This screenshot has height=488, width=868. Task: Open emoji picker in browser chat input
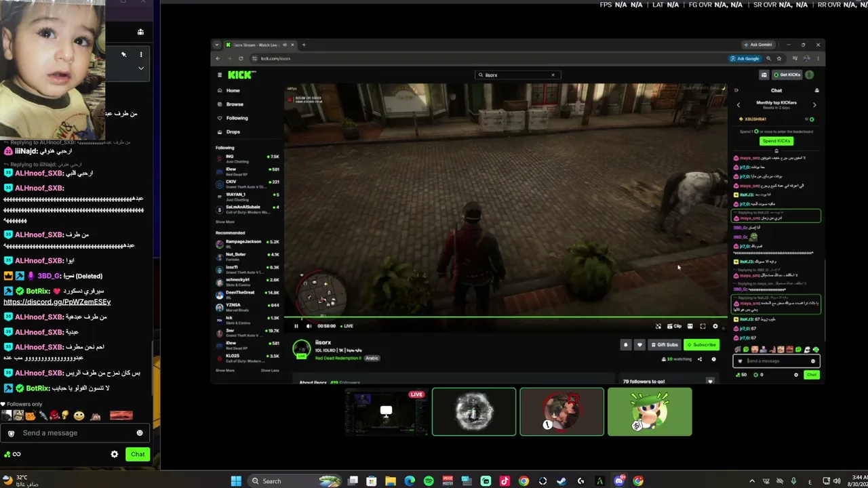tap(813, 361)
